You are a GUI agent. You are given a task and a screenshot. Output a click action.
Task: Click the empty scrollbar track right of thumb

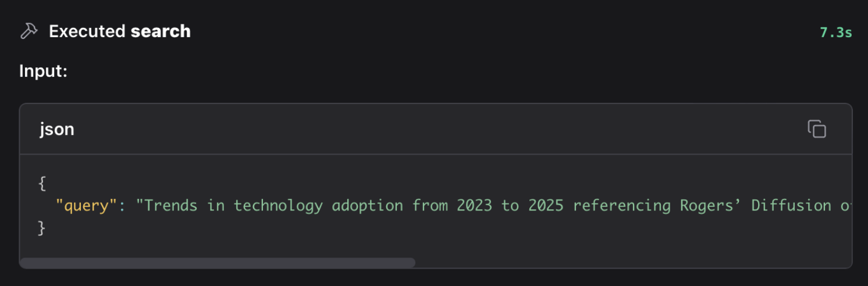633,263
